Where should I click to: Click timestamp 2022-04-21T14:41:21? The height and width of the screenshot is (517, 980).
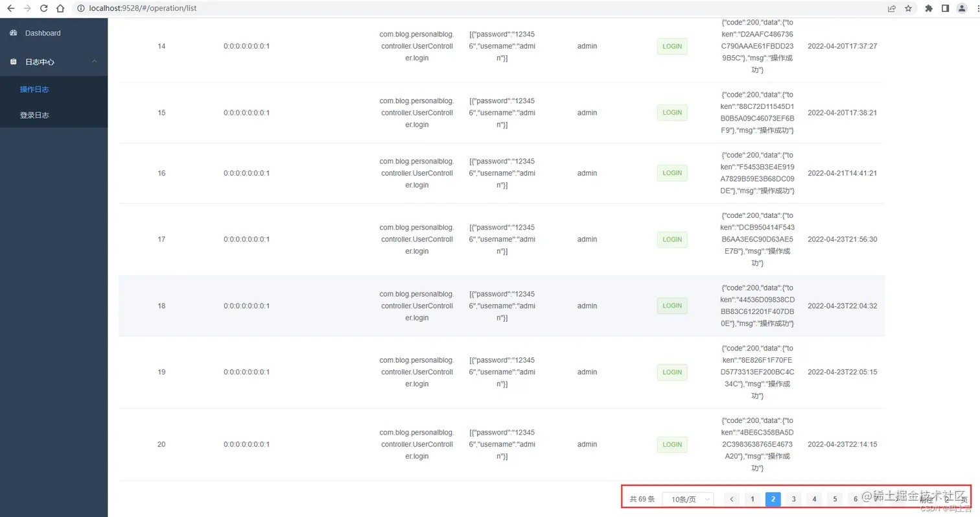(x=842, y=173)
